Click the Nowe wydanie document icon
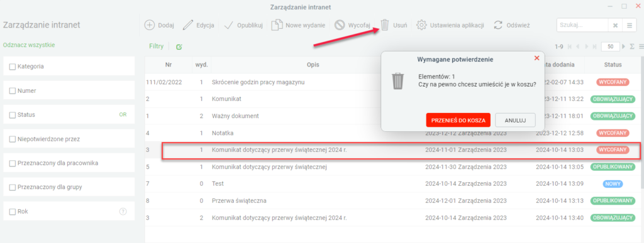The image size is (644, 243). pos(277,25)
